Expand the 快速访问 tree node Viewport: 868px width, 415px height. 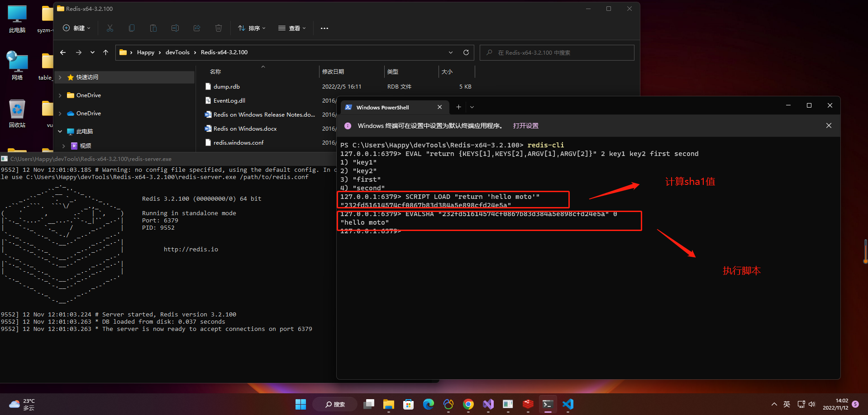(60, 77)
